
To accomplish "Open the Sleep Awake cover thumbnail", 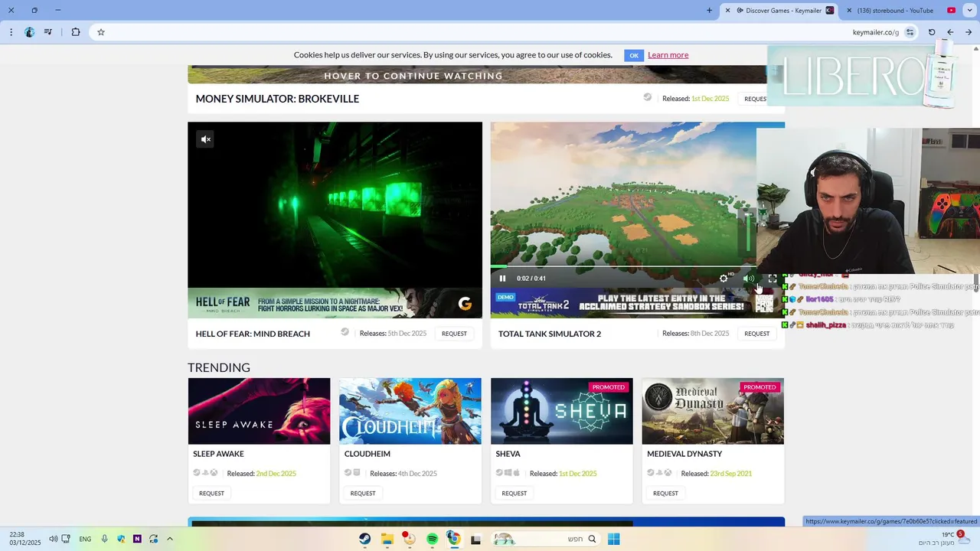I will click(x=259, y=411).
